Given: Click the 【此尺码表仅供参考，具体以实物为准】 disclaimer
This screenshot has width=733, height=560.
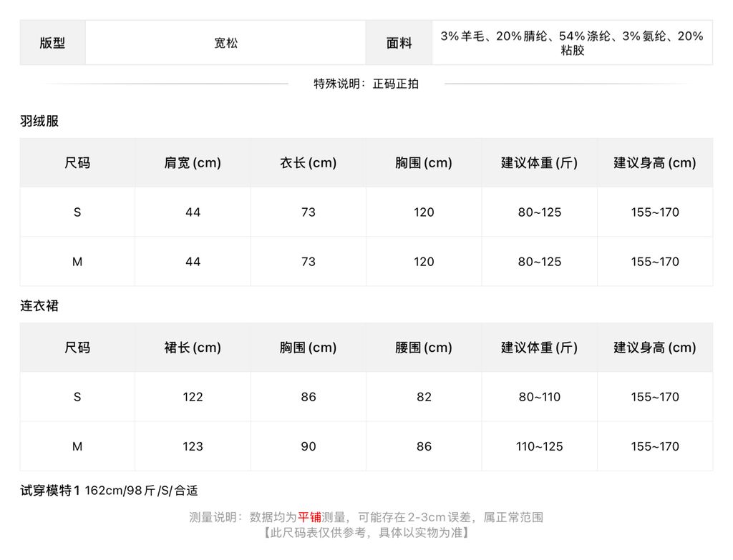Looking at the screenshot, I should (366, 532).
